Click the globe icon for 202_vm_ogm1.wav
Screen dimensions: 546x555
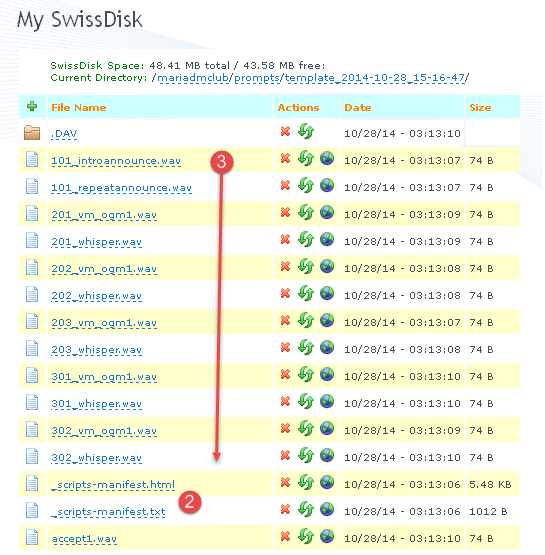tap(327, 266)
